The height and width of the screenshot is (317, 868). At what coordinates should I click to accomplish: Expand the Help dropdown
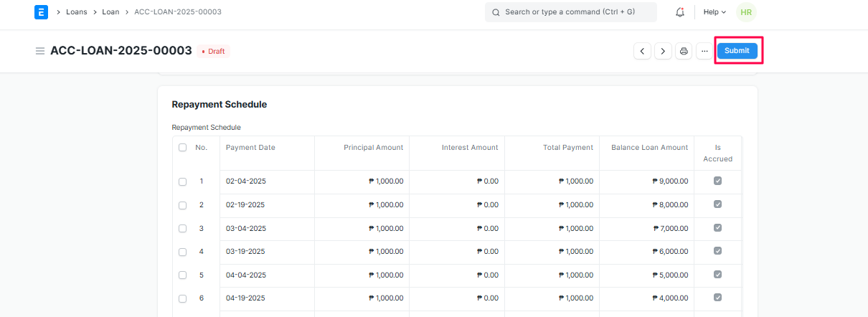[x=714, y=12]
